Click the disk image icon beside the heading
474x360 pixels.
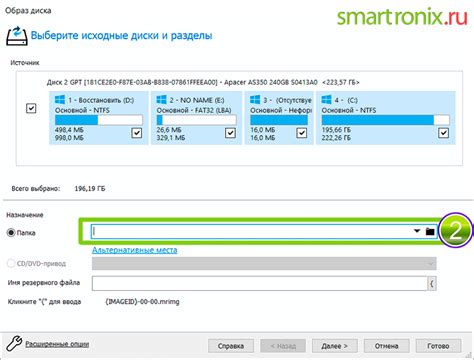17,36
